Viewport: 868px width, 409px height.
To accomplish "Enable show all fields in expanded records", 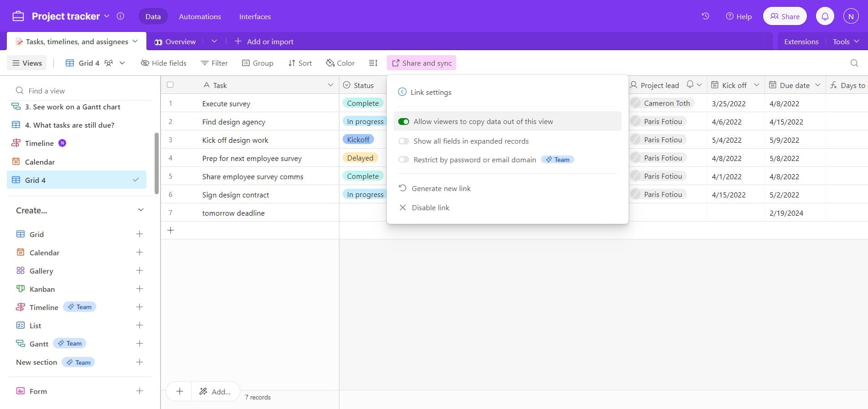I will click(404, 141).
